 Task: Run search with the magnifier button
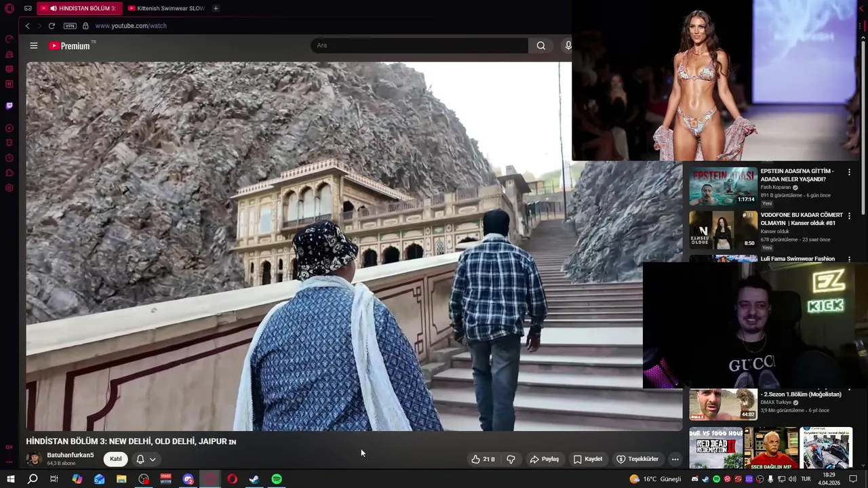click(x=540, y=45)
